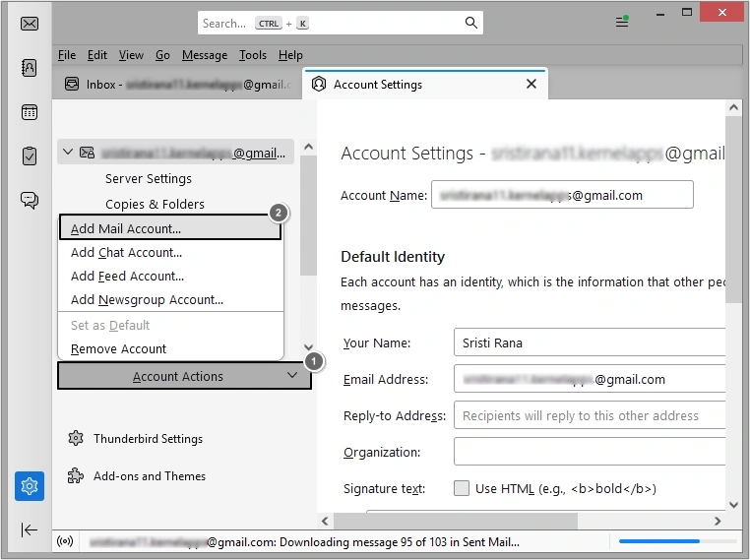Open Thunderbird Settings link
750x560 pixels.
[149, 438]
